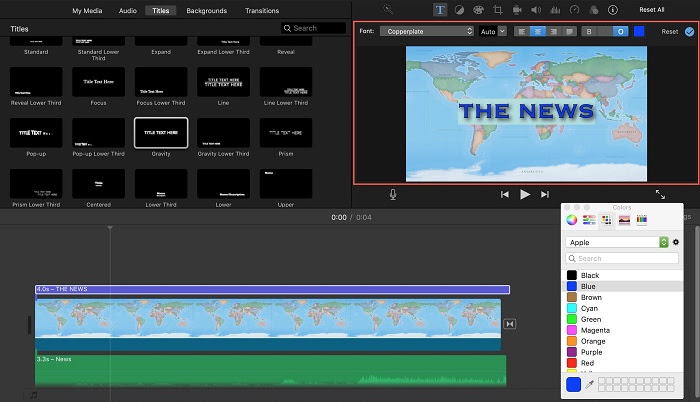
Task: Select the Titles text inspector icon
Action: pos(440,10)
